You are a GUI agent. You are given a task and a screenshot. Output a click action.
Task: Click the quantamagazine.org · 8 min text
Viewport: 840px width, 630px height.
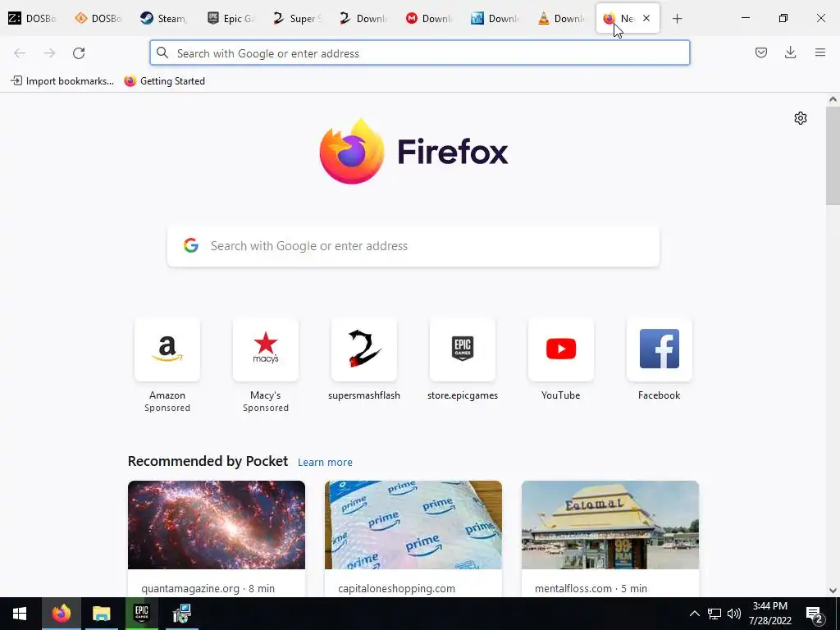point(208,588)
